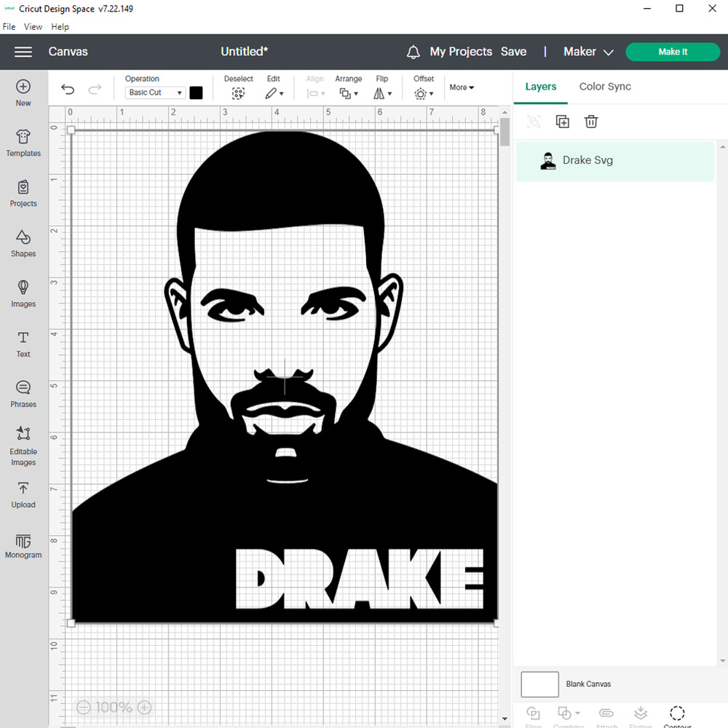Viewport: 728px width, 728px height.
Task: Add Text from the sidebar
Action: (x=23, y=344)
